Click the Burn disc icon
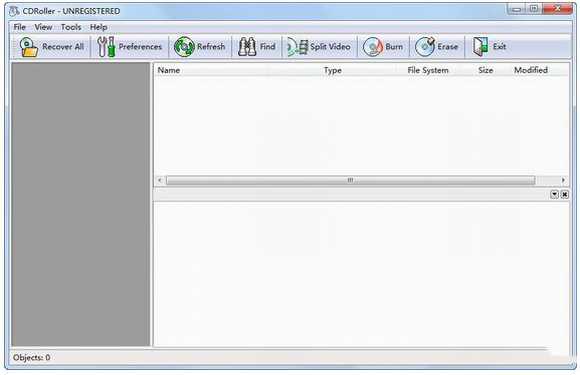This screenshot has height=375, width=580. coord(372,47)
